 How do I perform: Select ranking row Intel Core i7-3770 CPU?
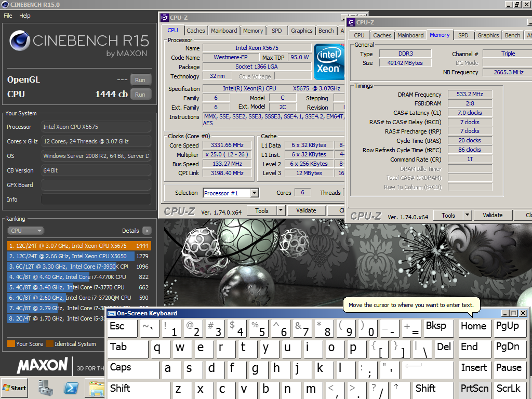[79, 287]
